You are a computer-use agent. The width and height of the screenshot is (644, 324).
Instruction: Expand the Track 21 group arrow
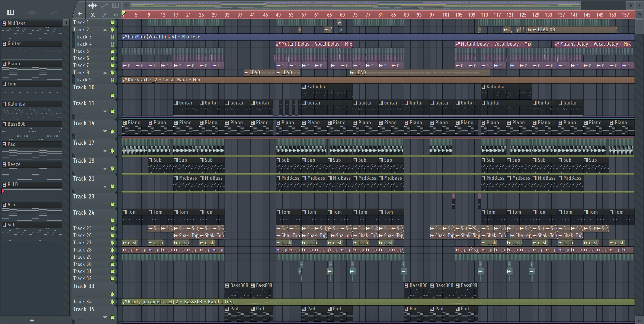(x=105, y=187)
